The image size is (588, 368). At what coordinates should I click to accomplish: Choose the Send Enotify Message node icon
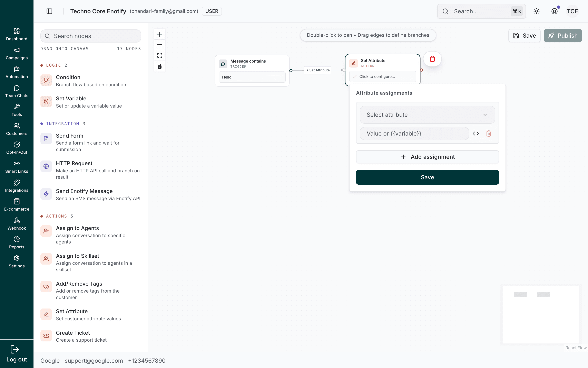(46, 194)
